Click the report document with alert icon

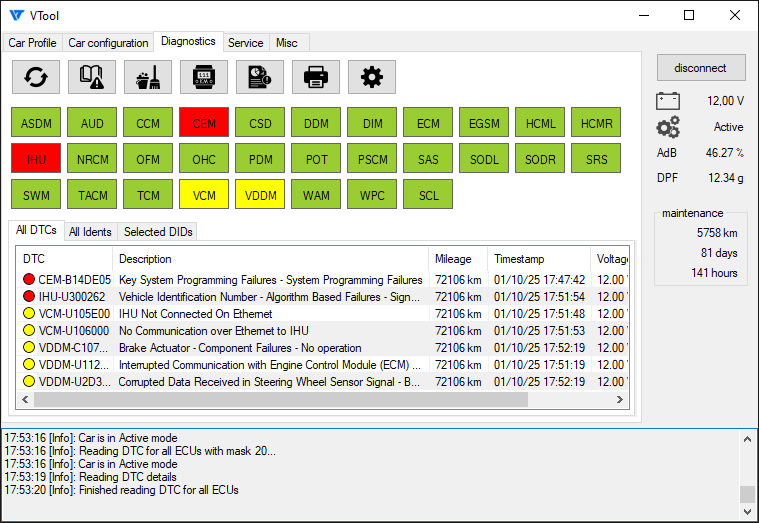pos(260,77)
